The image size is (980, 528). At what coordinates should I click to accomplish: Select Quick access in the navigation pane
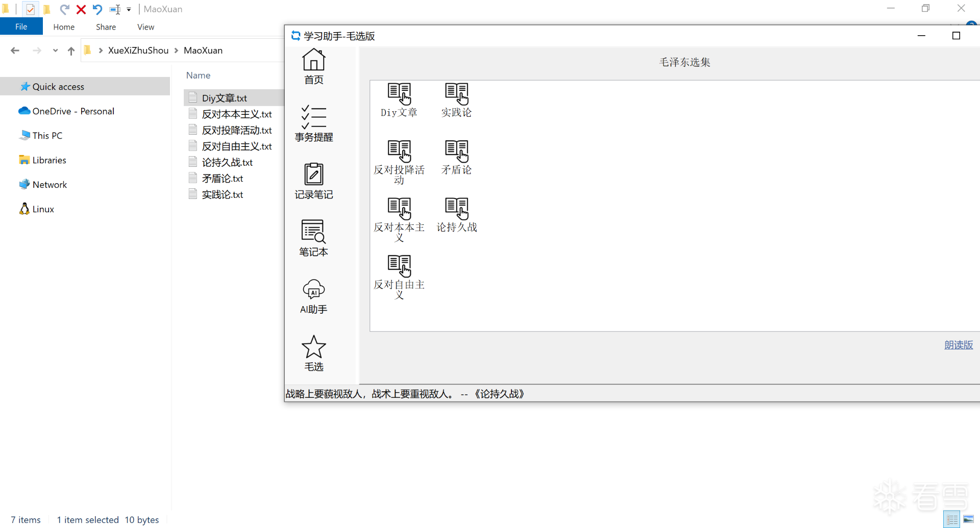[85, 87]
